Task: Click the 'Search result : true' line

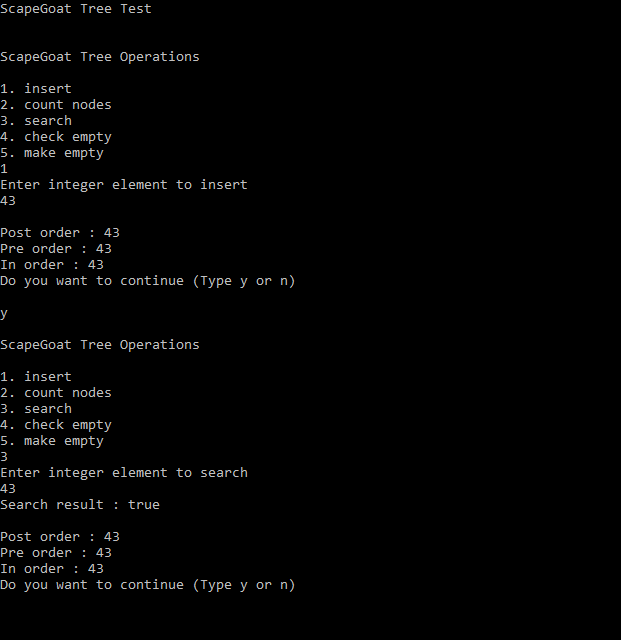Action: click(x=80, y=504)
